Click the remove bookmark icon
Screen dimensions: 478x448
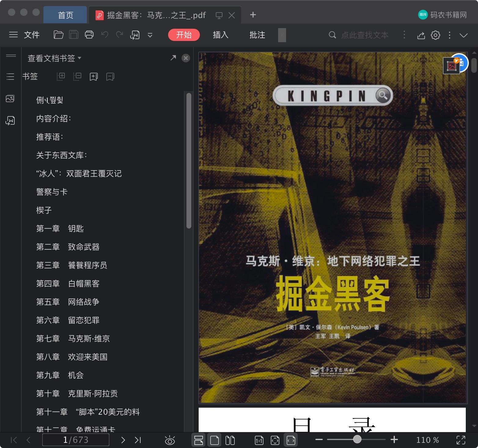(x=110, y=77)
